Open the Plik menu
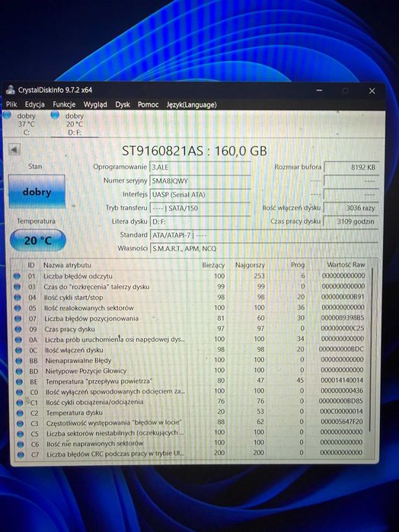Image resolution: width=399 pixels, height=532 pixels. point(11,104)
